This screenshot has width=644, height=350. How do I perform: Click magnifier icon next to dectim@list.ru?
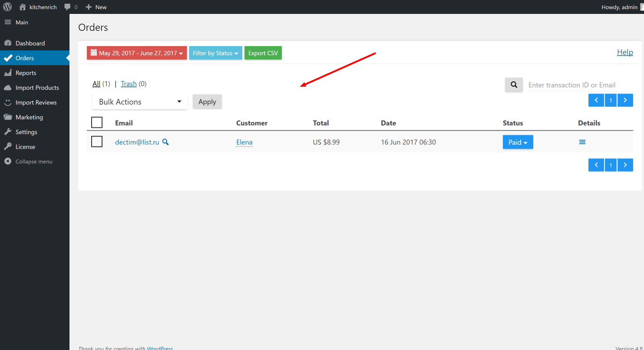(x=165, y=142)
